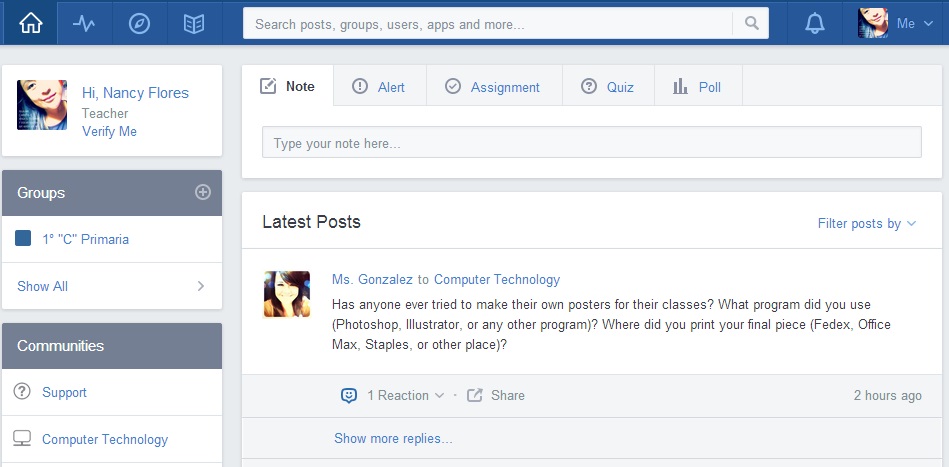Click Show more replies link

(393, 438)
